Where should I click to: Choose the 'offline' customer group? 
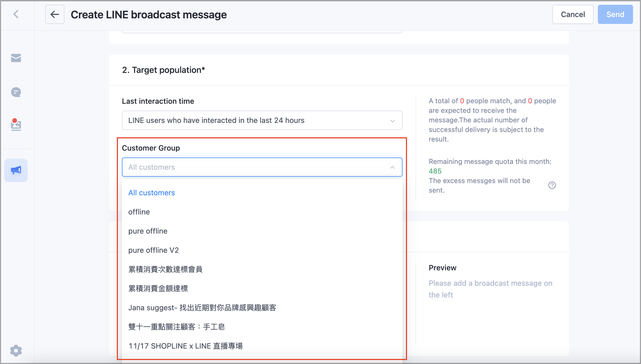click(x=262, y=212)
